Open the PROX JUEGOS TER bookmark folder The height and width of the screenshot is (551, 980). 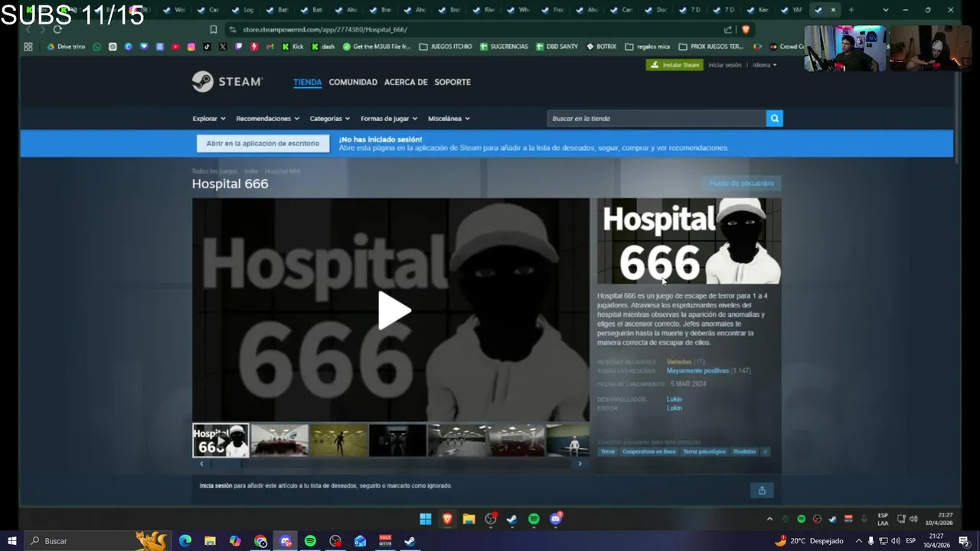coord(711,47)
